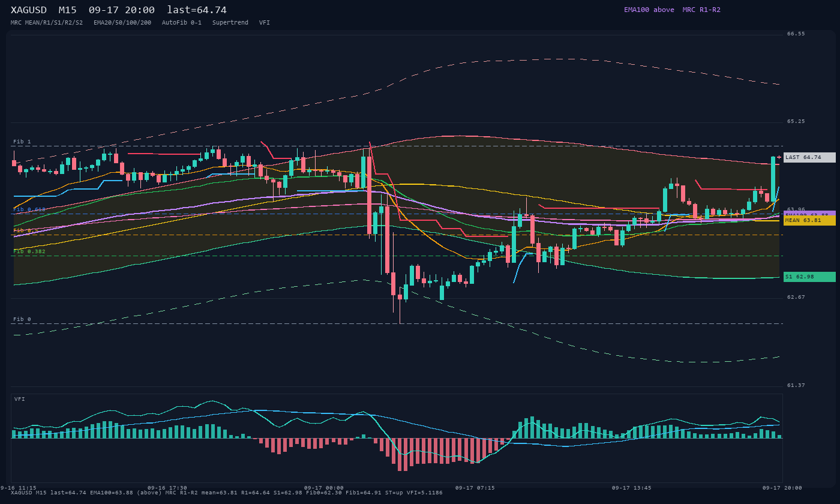The width and height of the screenshot is (840, 504).
Task: Click the '09-16 17:30' time axis label
Action: pyautogui.click(x=167, y=488)
